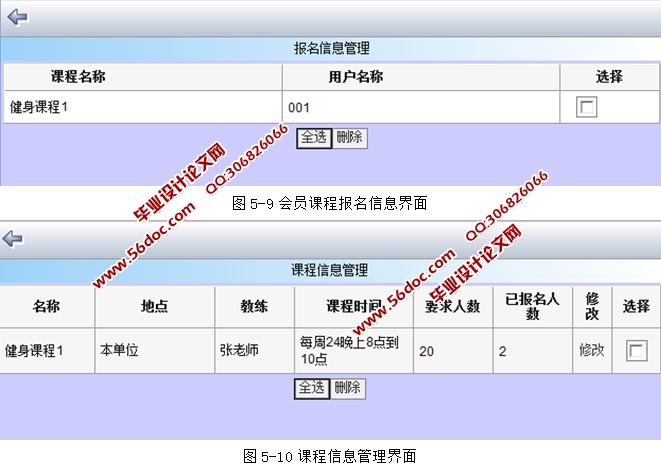Click the 课程信息管理 title bar text
This screenshot has width=661, height=473.
click(x=330, y=270)
